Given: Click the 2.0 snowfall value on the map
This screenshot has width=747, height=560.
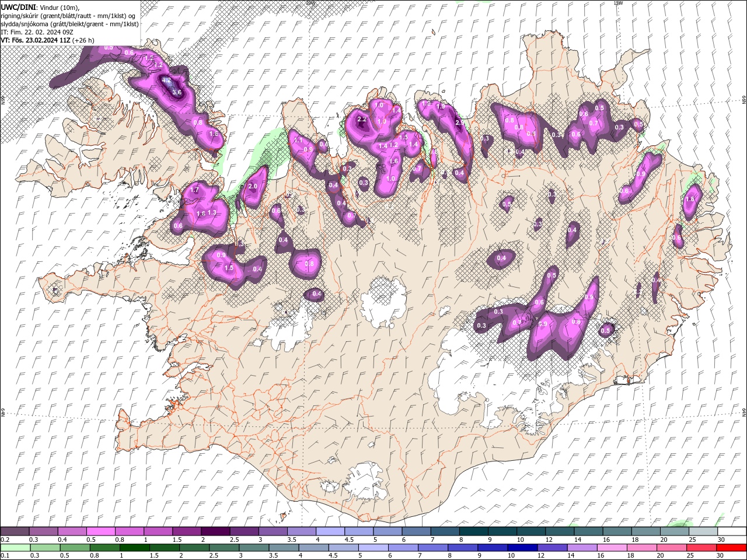Looking at the screenshot, I should pyautogui.click(x=253, y=187).
